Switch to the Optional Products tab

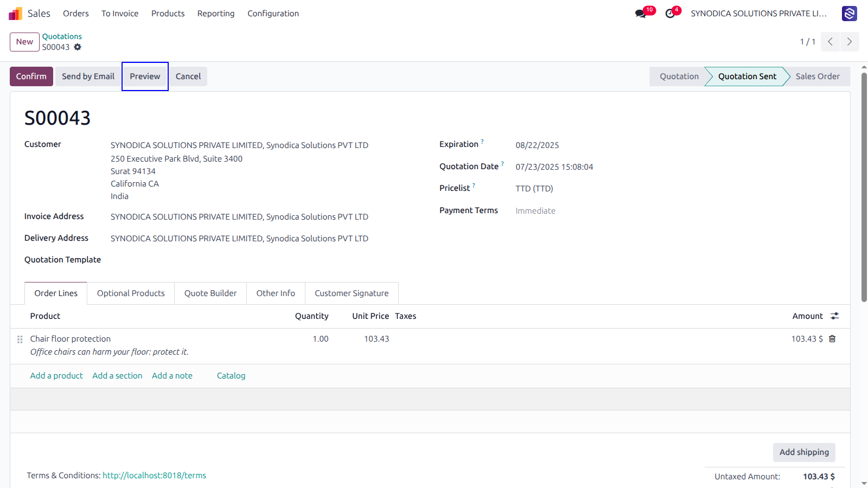(x=131, y=293)
